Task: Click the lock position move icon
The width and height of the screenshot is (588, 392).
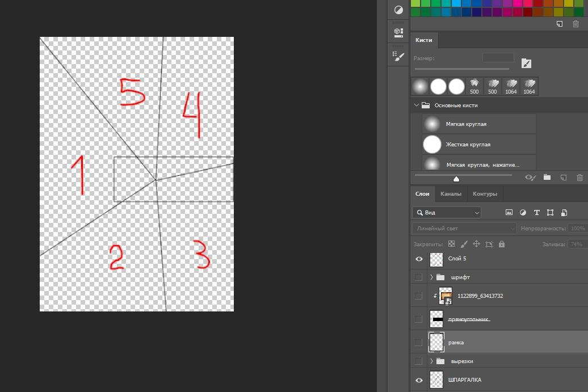Action: [476, 244]
